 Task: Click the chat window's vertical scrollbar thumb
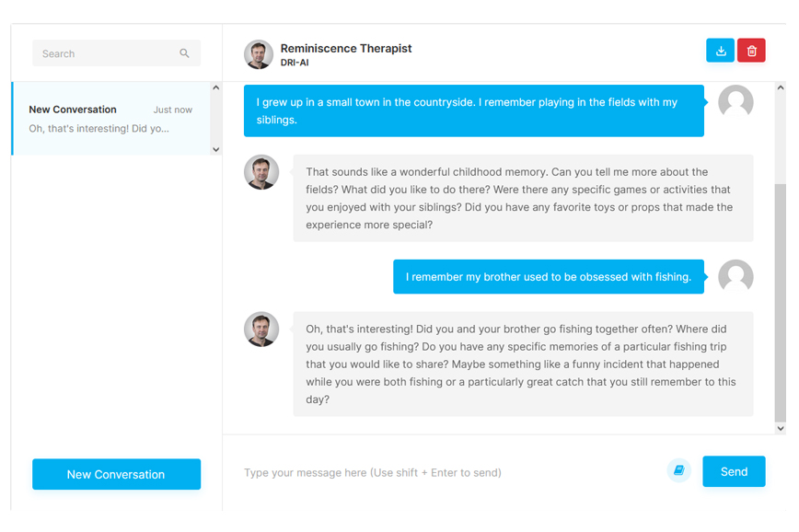point(781,295)
